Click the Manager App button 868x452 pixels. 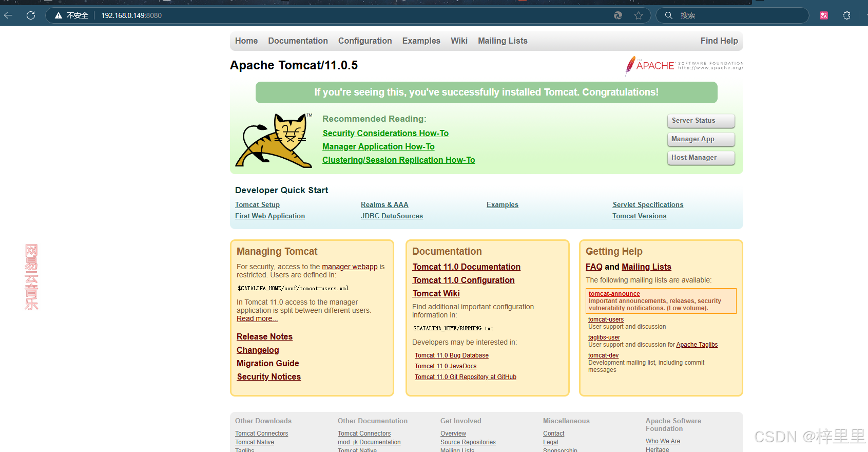pos(701,139)
